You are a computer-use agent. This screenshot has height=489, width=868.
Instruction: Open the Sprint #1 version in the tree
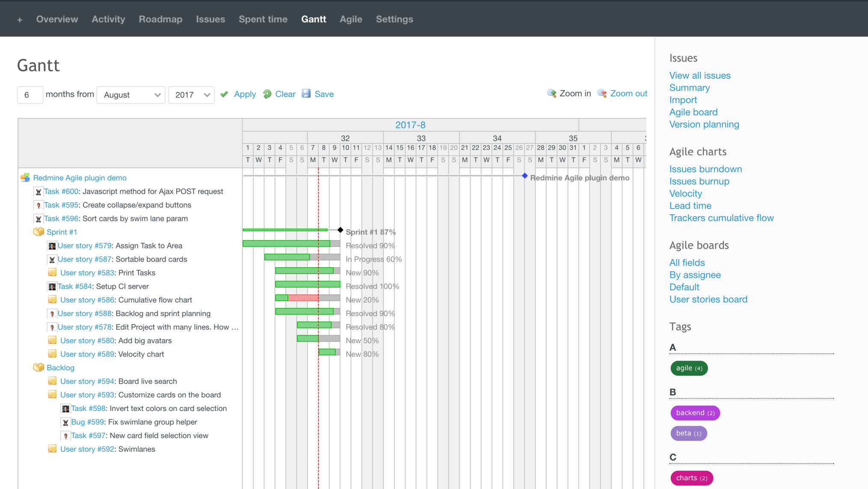tap(62, 232)
